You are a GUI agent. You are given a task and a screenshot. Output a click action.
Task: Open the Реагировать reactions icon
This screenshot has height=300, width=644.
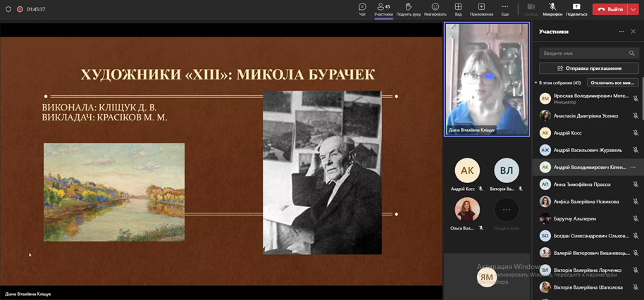435,8
